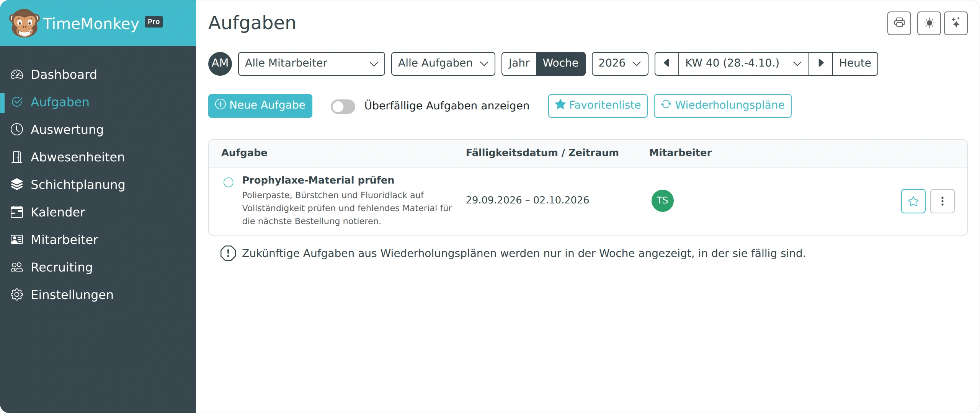Open Dashboard in sidebar
Screen dimensions: 980x413
coord(98,75)
